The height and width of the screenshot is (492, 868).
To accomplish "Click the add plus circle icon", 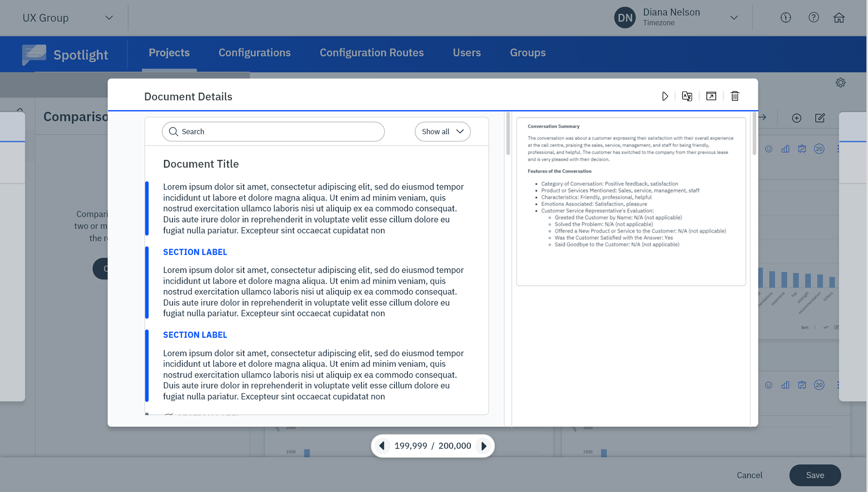I will click(x=797, y=118).
